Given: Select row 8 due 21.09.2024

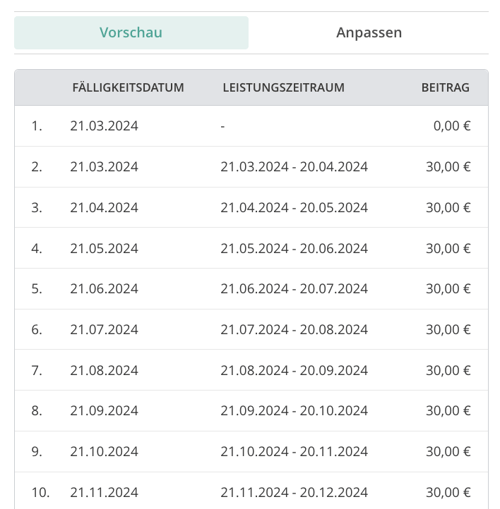Looking at the screenshot, I should pos(251,411).
